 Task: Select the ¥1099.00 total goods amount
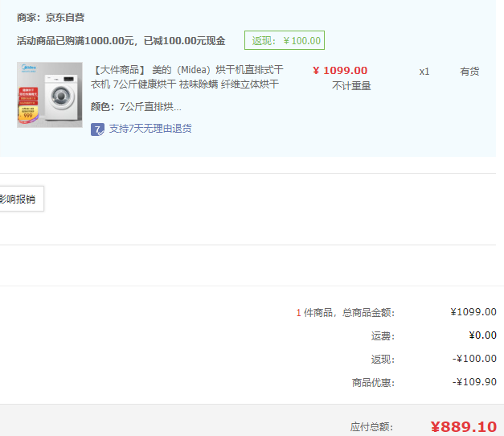473,312
